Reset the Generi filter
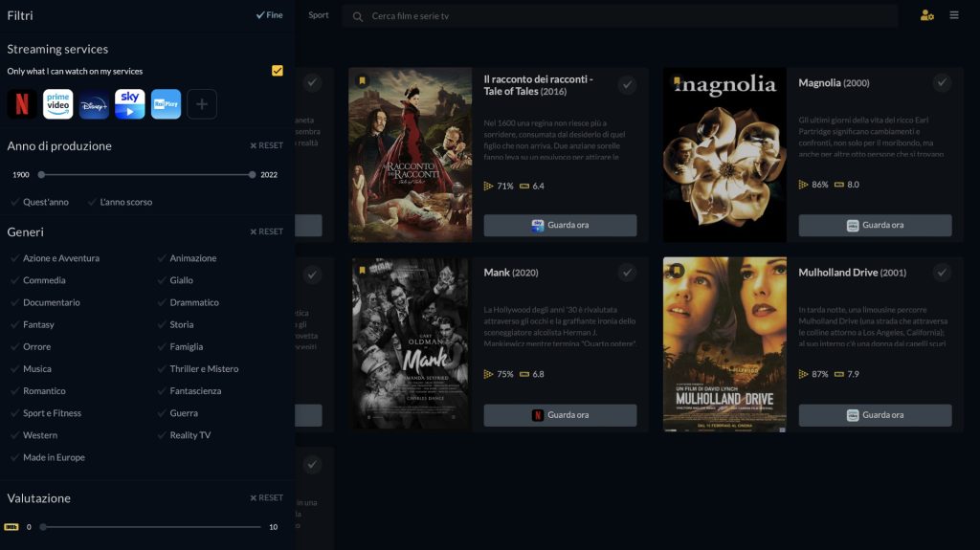Image resolution: width=980 pixels, height=550 pixels. (x=267, y=231)
